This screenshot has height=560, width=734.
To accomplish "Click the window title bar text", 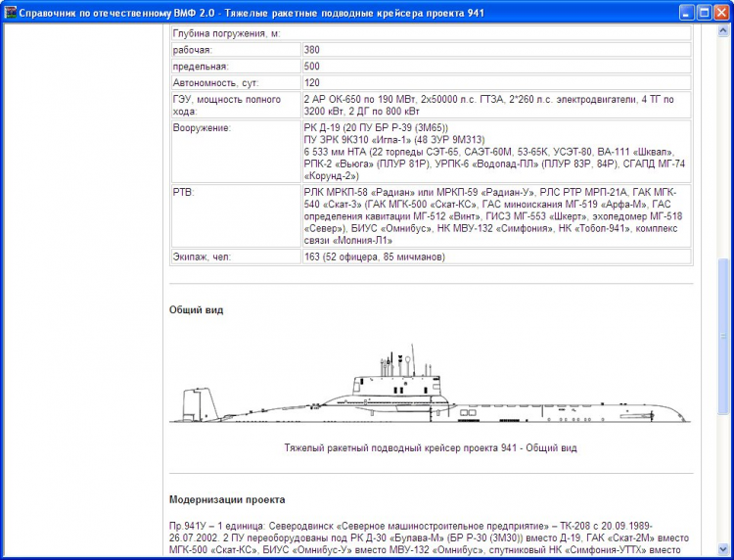I will [252, 13].
